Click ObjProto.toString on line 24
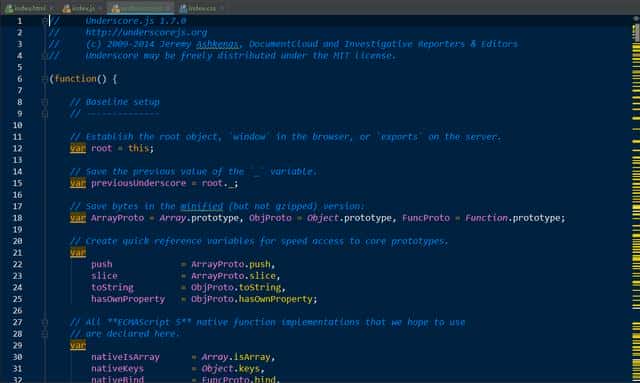The image size is (640, 383). point(236,287)
